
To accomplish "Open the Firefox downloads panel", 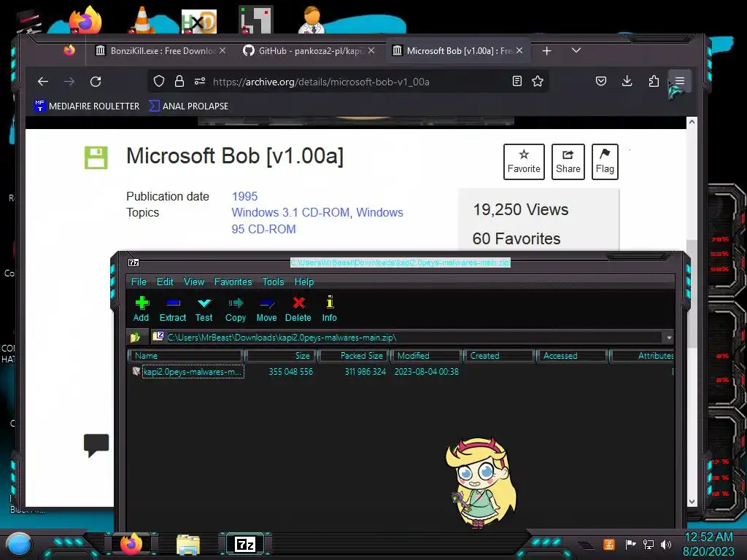I will (627, 82).
